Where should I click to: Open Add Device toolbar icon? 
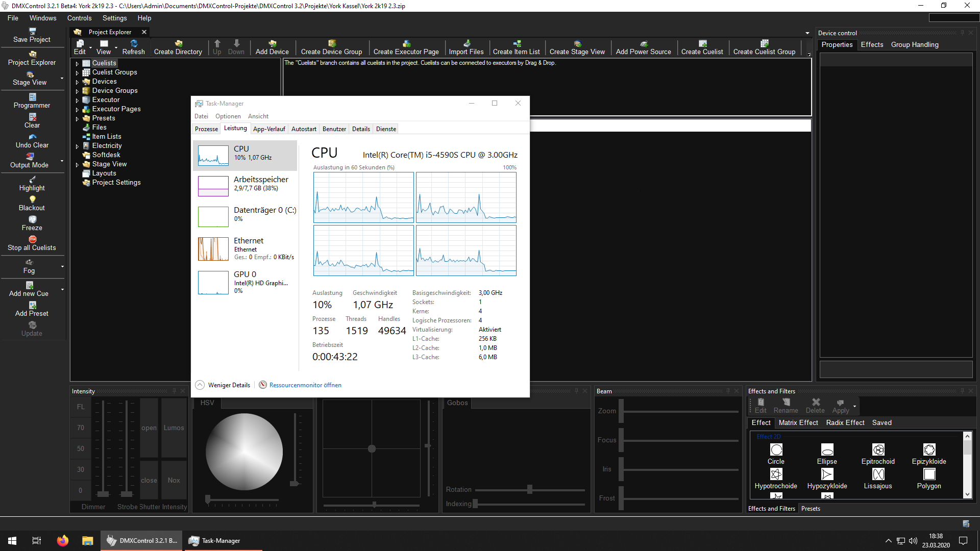(x=272, y=44)
